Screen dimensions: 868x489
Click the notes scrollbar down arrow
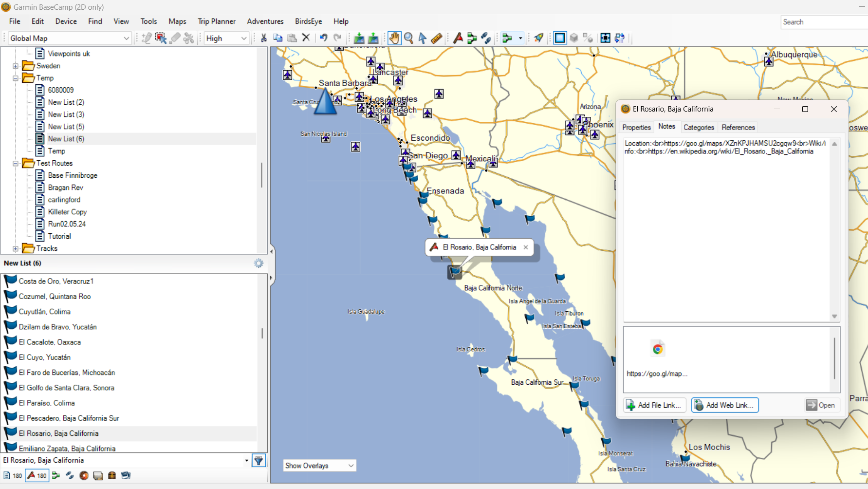[834, 317]
